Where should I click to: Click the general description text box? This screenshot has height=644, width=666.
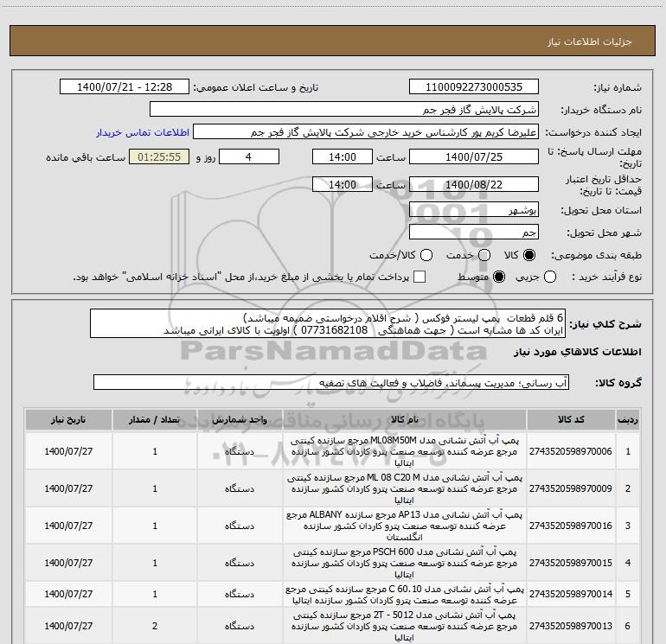click(328, 324)
